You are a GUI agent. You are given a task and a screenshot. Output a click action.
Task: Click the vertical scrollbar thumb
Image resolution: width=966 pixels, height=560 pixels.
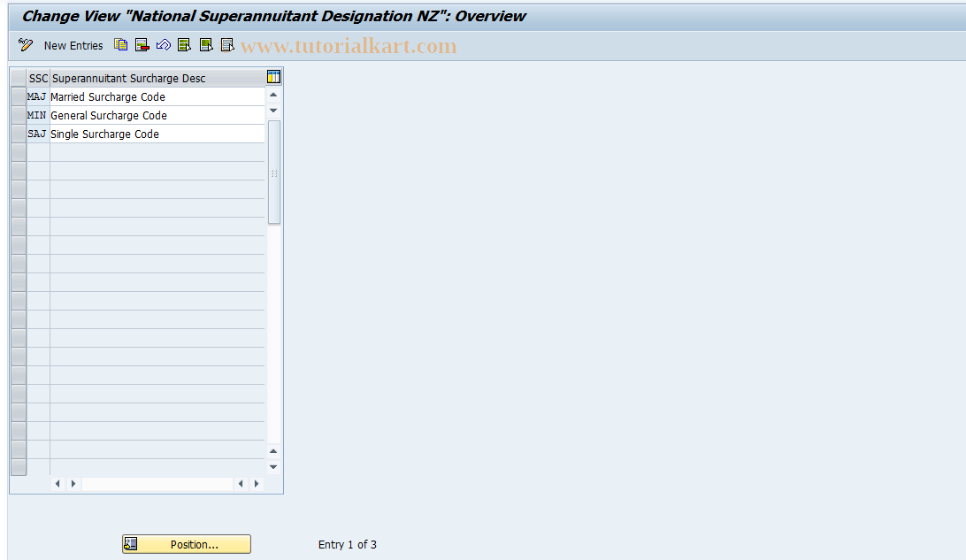[274, 172]
